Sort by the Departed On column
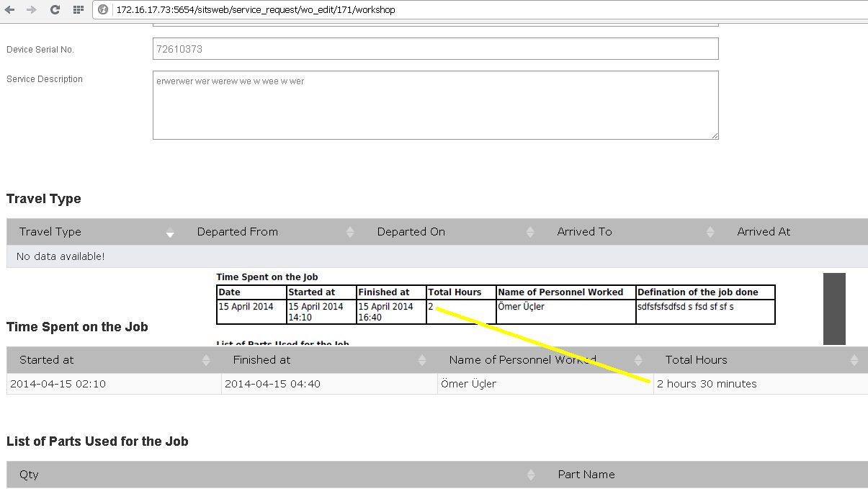This screenshot has width=868, height=489. coord(455,232)
